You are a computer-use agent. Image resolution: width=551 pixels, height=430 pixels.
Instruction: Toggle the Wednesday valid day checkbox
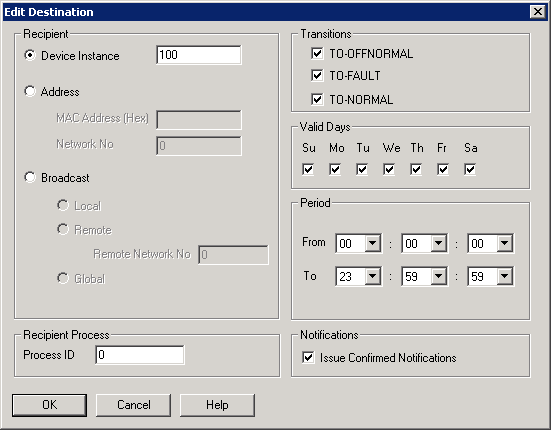tap(389, 169)
